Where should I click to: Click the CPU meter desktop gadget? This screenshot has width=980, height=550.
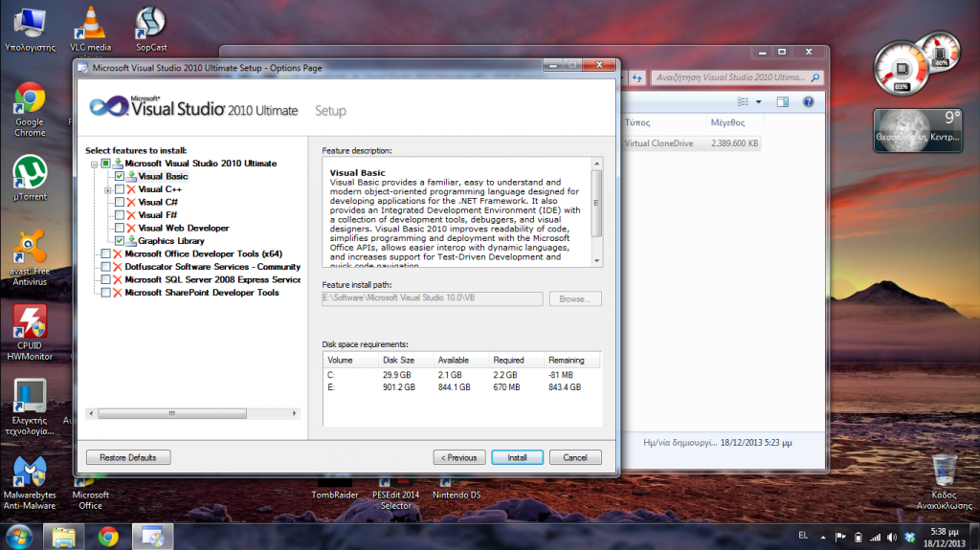click(902, 69)
